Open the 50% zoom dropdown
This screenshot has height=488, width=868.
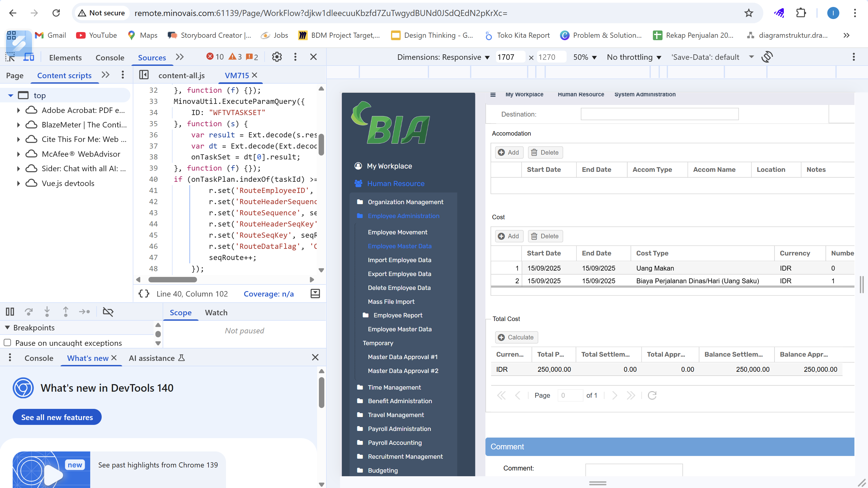(585, 57)
